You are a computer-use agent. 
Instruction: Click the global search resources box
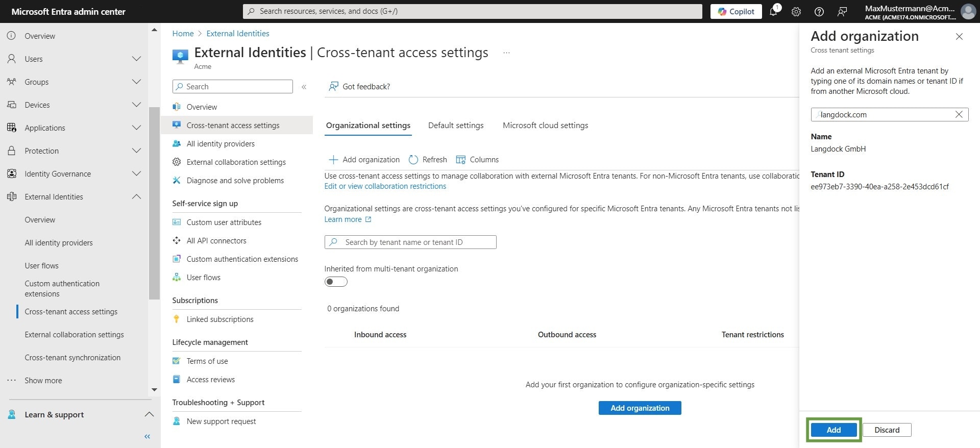473,11
